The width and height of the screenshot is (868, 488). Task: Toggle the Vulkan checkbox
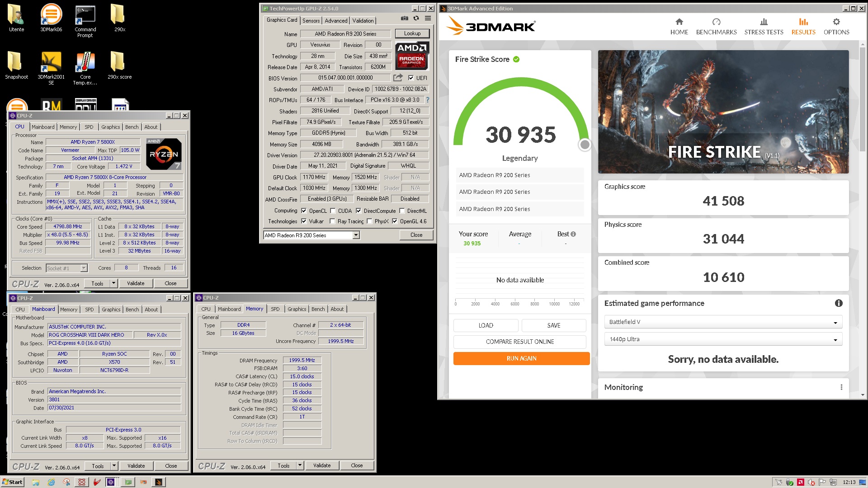tap(304, 221)
